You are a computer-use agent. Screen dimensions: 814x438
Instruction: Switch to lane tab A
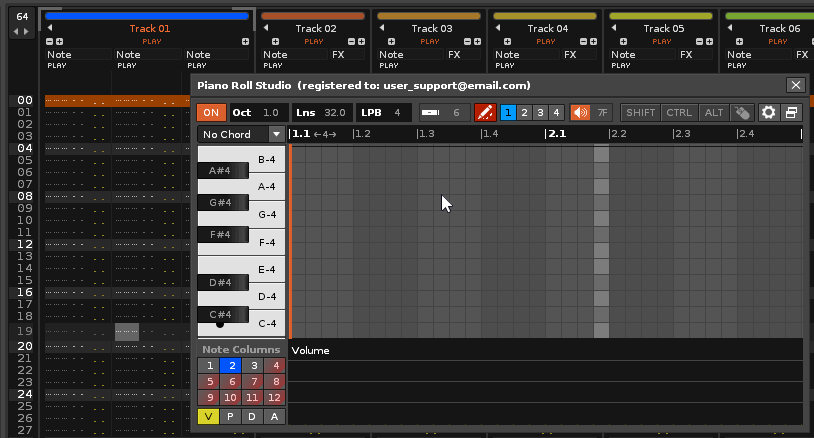point(274,417)
